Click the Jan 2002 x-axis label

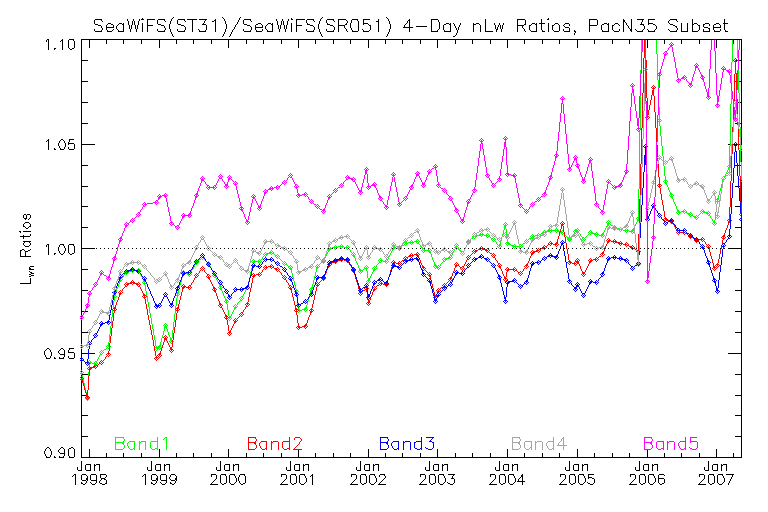tap(368, 473)
